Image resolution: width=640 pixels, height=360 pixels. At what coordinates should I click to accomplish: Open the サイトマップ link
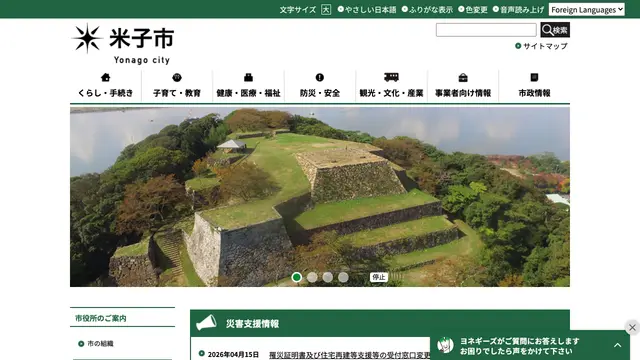tap(541, 46)
